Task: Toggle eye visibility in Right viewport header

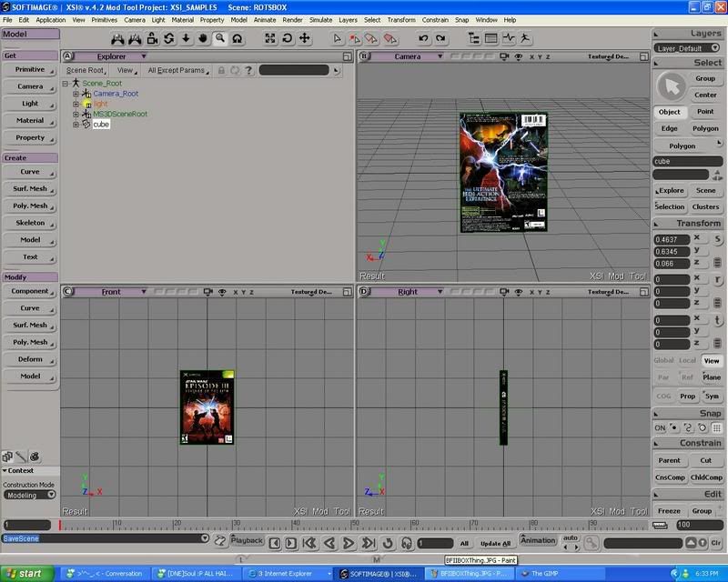Action: [519, 292]
